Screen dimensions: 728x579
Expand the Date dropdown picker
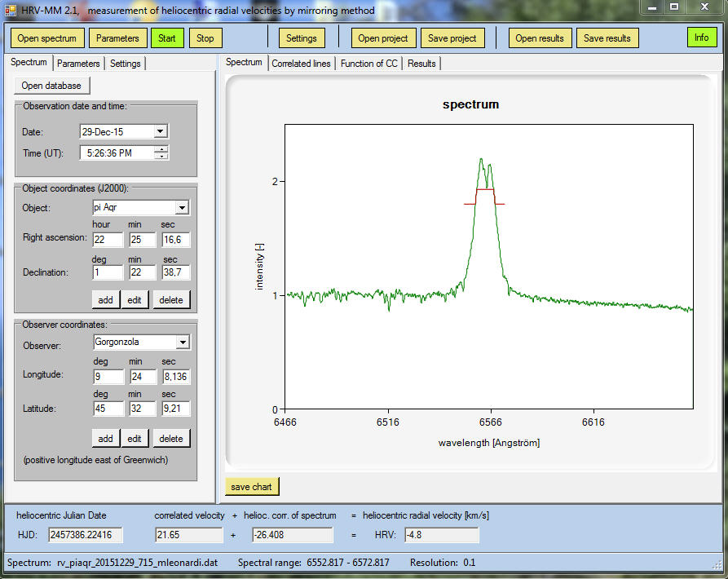[x=160, y=131]
